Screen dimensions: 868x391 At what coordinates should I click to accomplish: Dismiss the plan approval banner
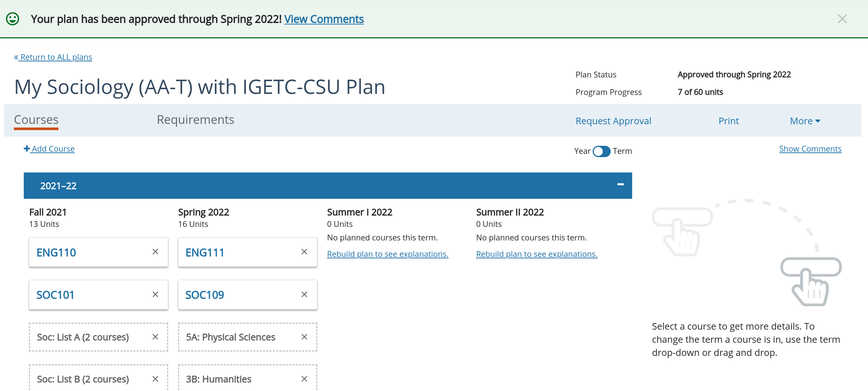click(x=842, y=19)
